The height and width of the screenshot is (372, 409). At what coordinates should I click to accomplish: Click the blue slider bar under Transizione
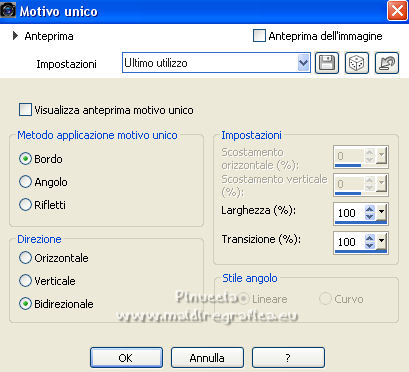[x=361, y=251]
